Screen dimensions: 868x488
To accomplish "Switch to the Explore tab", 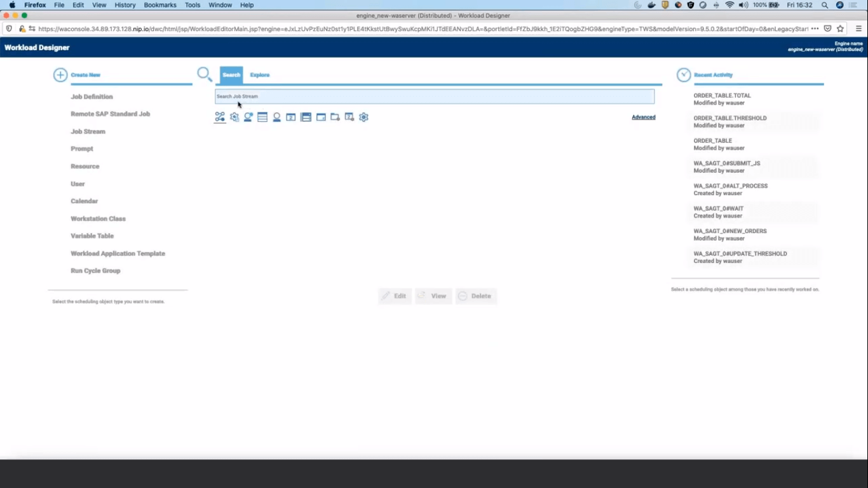I will (x=259, y=75).
